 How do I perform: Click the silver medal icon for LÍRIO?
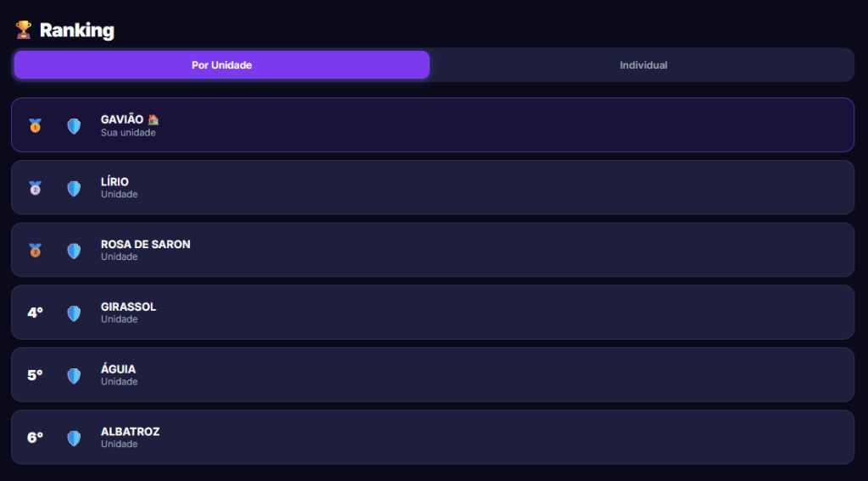(35, 188)
